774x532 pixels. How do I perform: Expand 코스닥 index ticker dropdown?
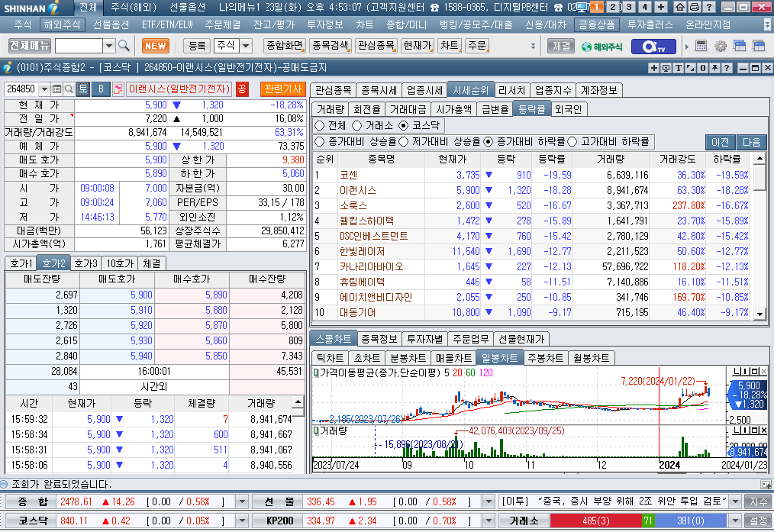coord(242,521)
